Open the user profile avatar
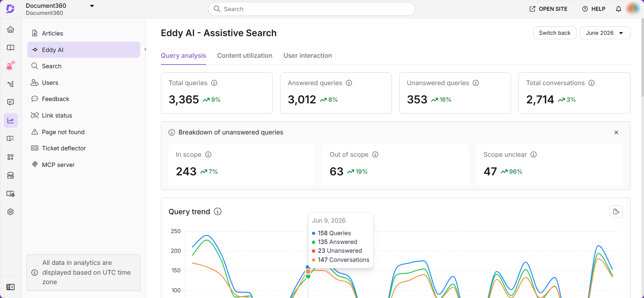Image resolution: width=644 pixels, height=298 pixels. pyautogui.click(x=633, y=9)
